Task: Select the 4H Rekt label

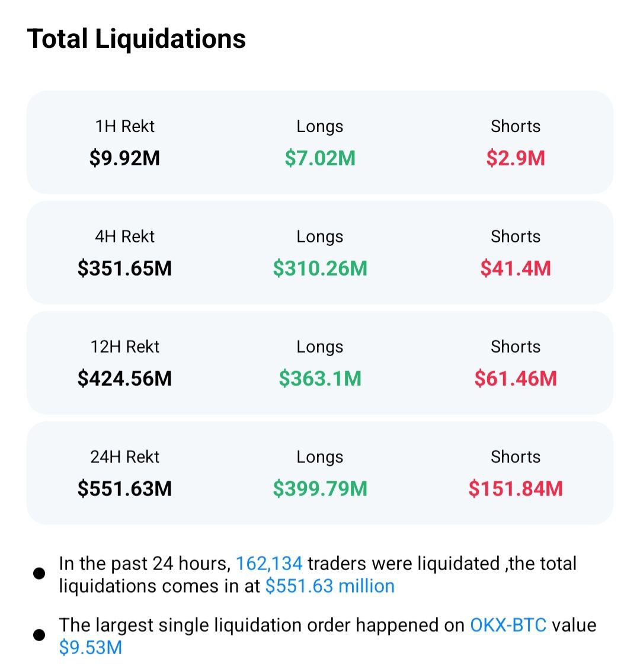Action: point(124,236)
